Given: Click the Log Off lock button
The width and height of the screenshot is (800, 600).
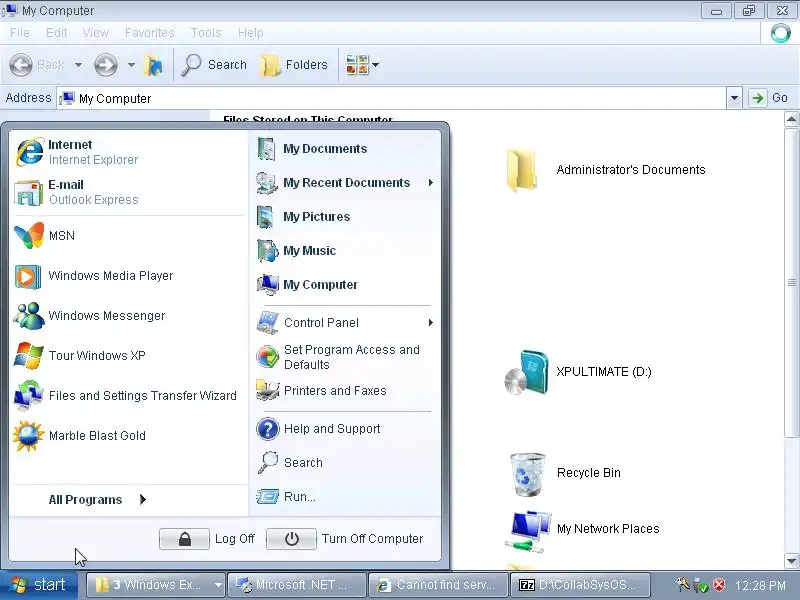Looking at the screenshot, I should click(184, 539).
